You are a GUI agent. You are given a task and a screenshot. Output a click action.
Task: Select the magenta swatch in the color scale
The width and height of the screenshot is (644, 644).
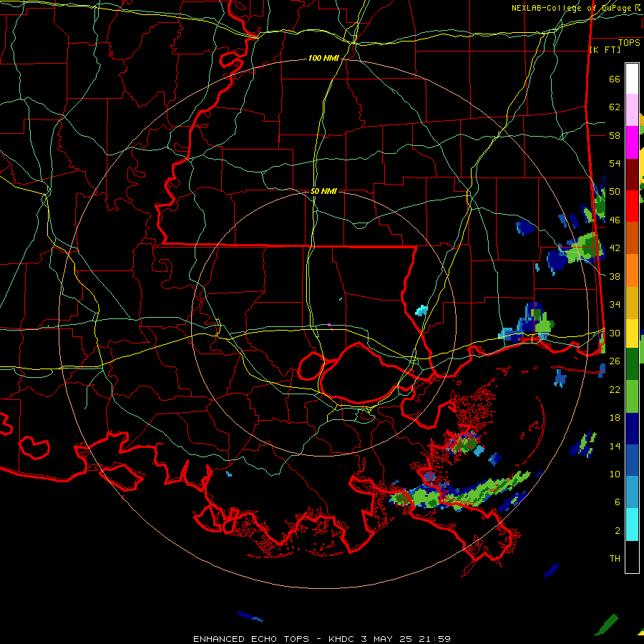[632, 142]
